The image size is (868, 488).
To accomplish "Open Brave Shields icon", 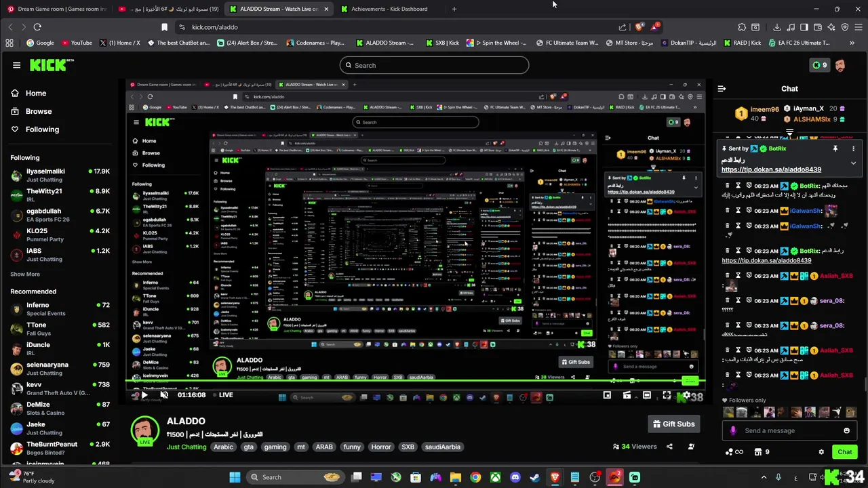I will point(639,27).
